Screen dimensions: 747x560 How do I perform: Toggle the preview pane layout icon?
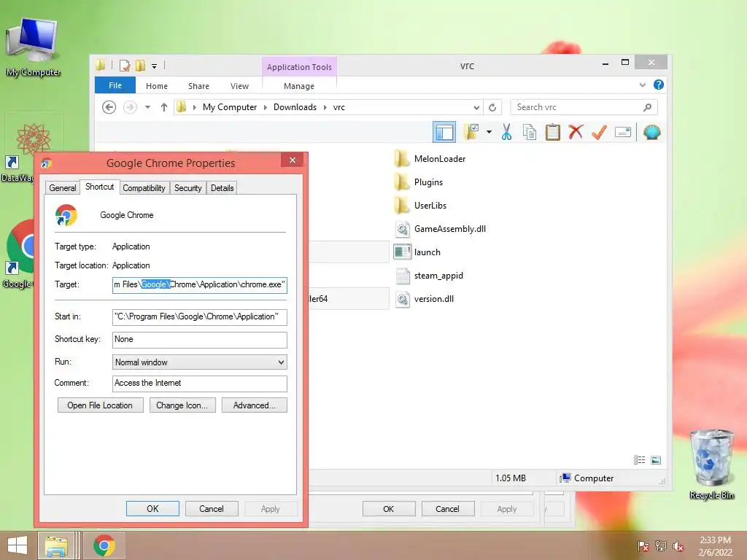coord(444,133)
